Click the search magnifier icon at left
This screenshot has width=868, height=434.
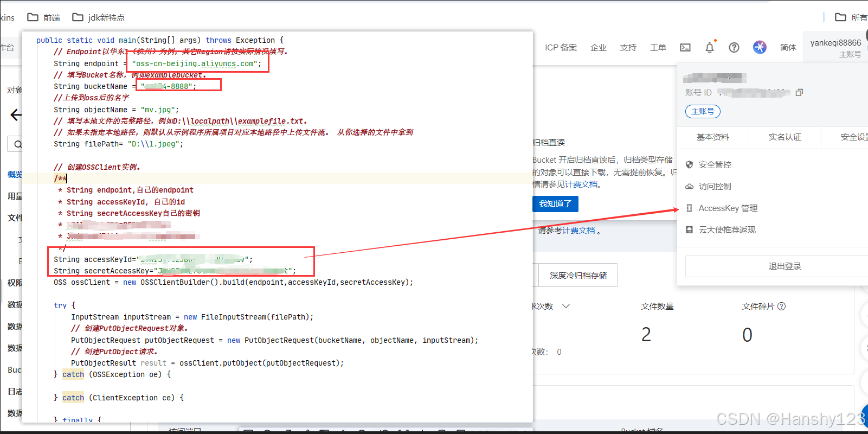[x=17, y=144]
